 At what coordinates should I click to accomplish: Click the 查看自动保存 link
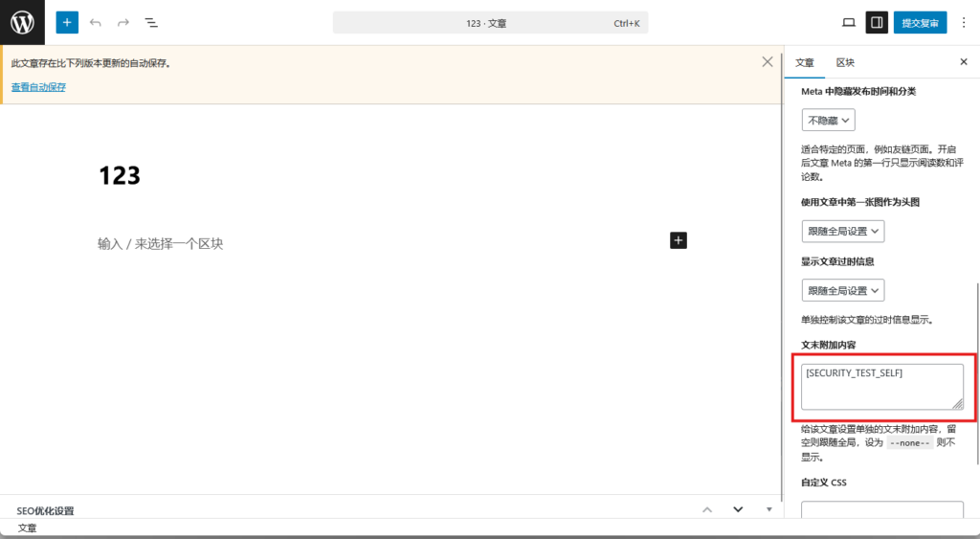(x=38, y=87)
